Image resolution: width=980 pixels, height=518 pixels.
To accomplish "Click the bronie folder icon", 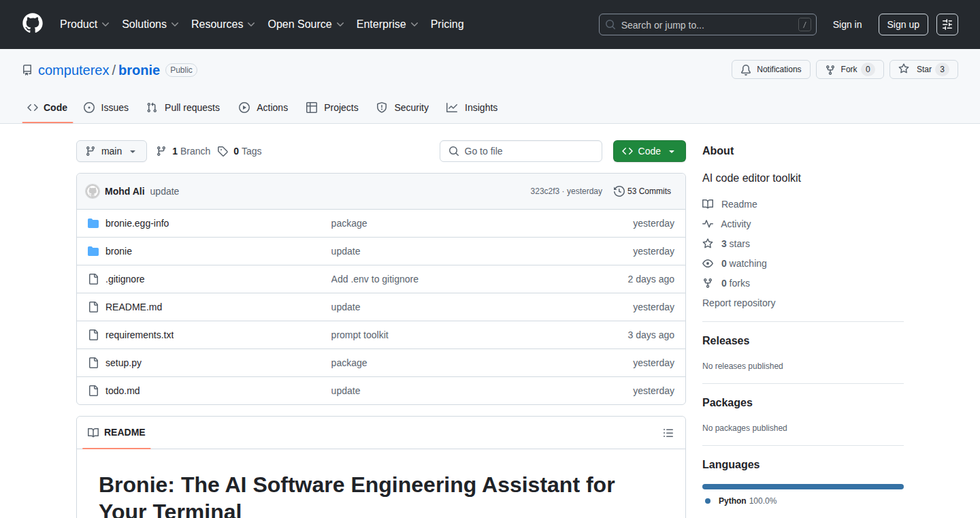I will (93, 251).
